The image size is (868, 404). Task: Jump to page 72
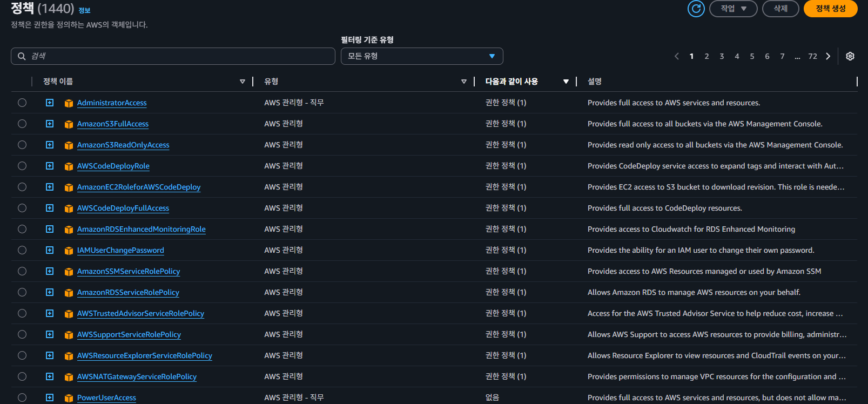(x=812, y=56)
